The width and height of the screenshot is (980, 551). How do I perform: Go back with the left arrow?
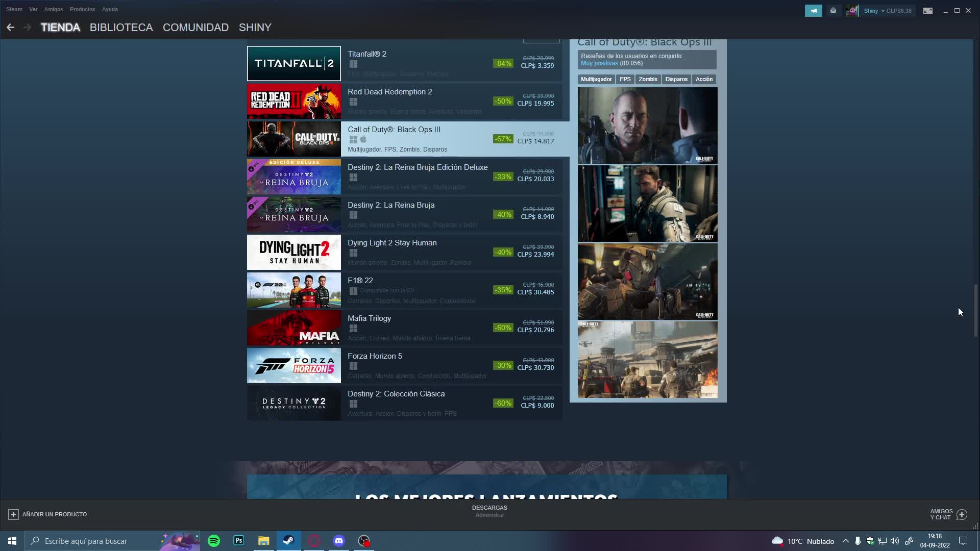[x=10, y=28]
